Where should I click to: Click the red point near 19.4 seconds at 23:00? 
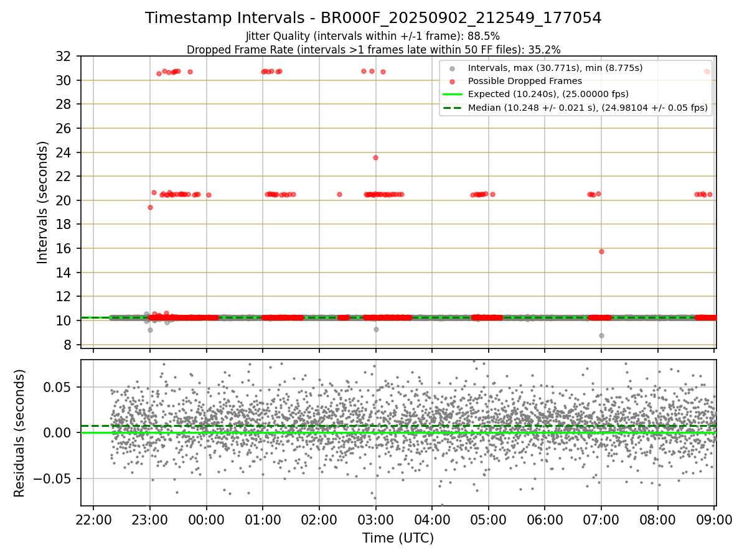point(150,207)
